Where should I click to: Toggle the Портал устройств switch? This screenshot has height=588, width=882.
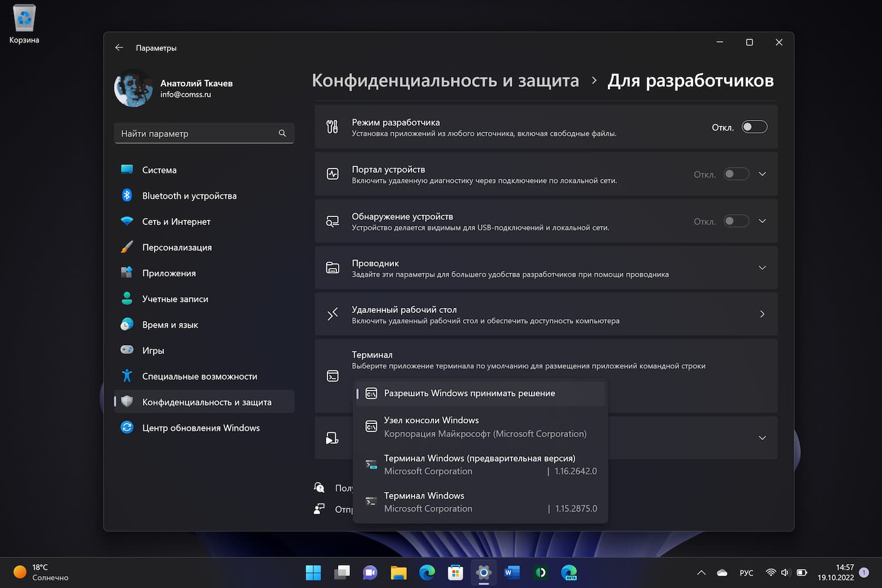click(736, 174)
